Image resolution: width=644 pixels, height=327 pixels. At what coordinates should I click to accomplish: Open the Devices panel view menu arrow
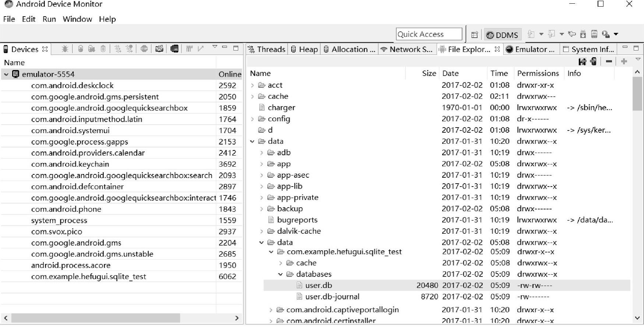click(x=215, y=47)
